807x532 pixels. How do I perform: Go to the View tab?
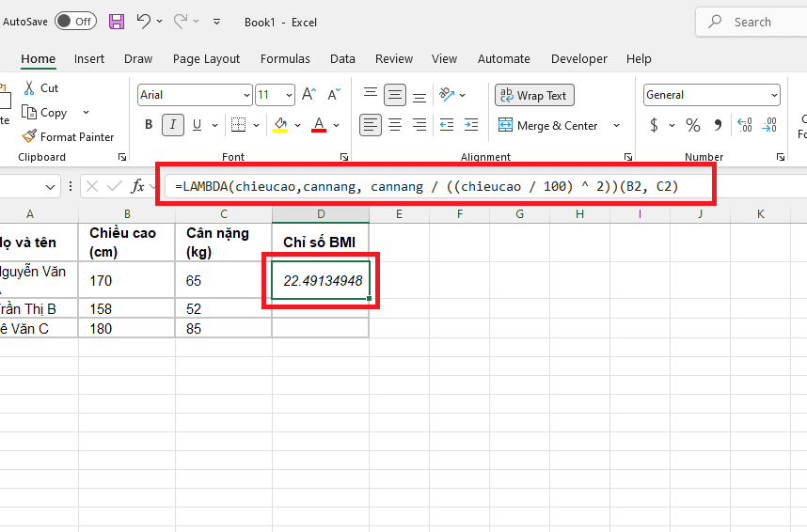pos(444,58)
